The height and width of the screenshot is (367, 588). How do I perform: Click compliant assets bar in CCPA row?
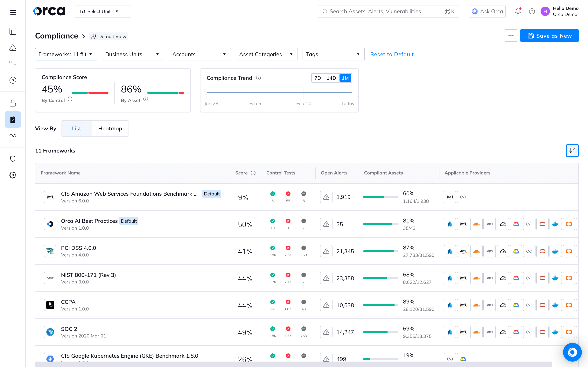coord(381,305)
